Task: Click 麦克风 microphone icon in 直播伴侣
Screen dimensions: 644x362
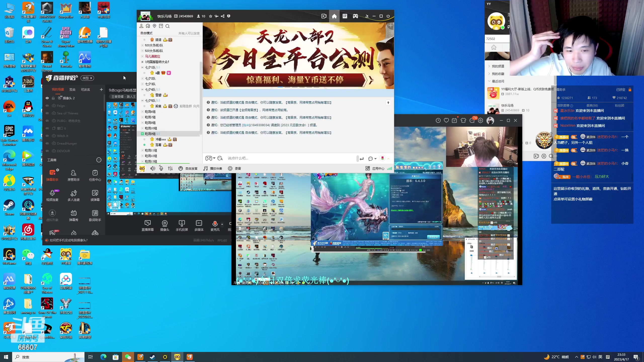Action: click(x=215, y=223)
